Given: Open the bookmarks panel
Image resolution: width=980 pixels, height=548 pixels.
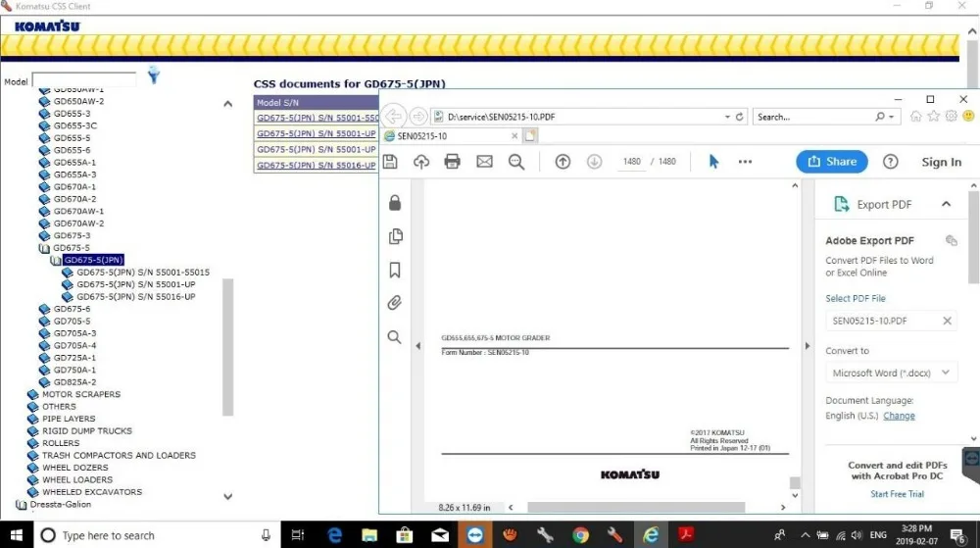Looking at the screenshot, I should (394, 270).
